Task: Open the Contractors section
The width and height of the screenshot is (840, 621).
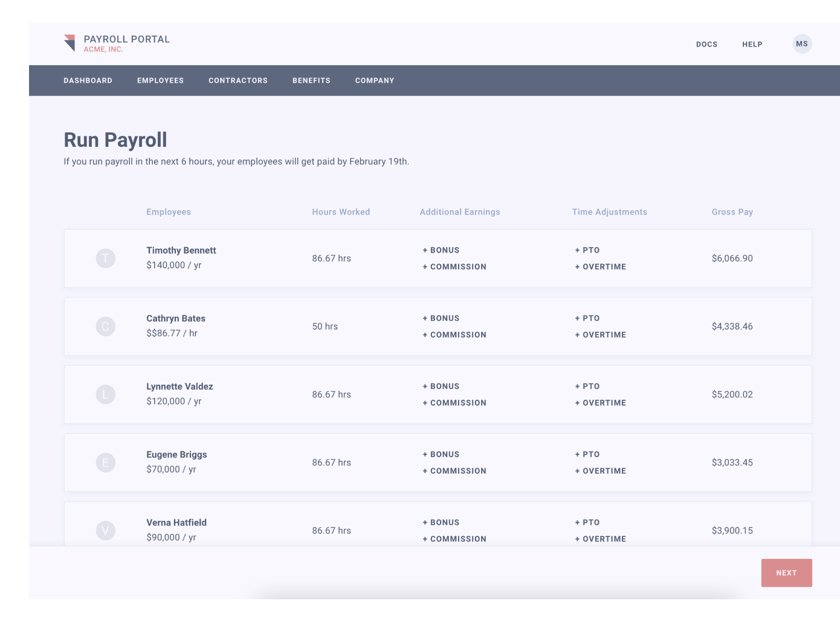Action: point(237,80)
